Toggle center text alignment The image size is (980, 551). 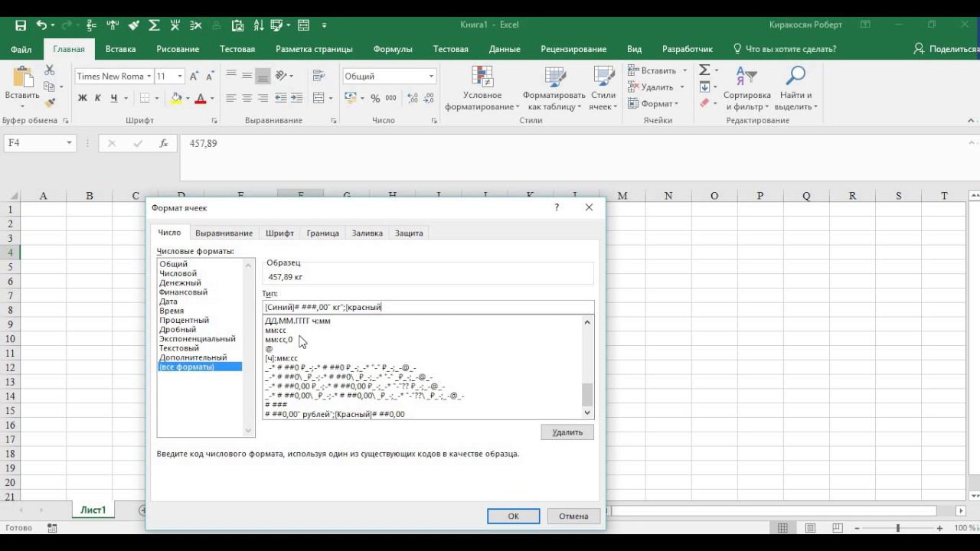tap(247, 98)
